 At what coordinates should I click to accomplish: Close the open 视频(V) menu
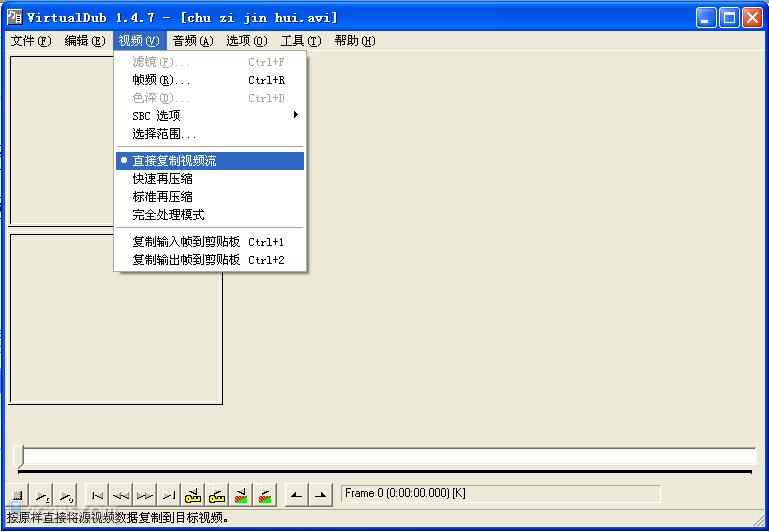tap(139, 41)
